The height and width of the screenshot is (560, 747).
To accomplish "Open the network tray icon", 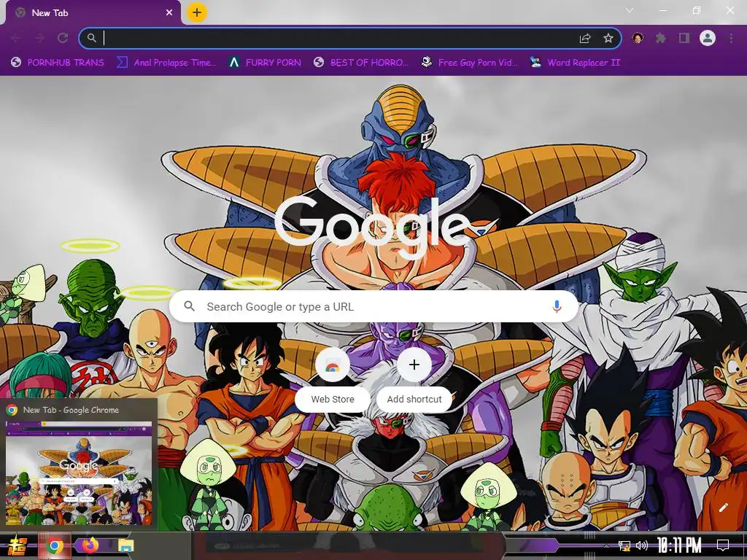I will point(624,545).
